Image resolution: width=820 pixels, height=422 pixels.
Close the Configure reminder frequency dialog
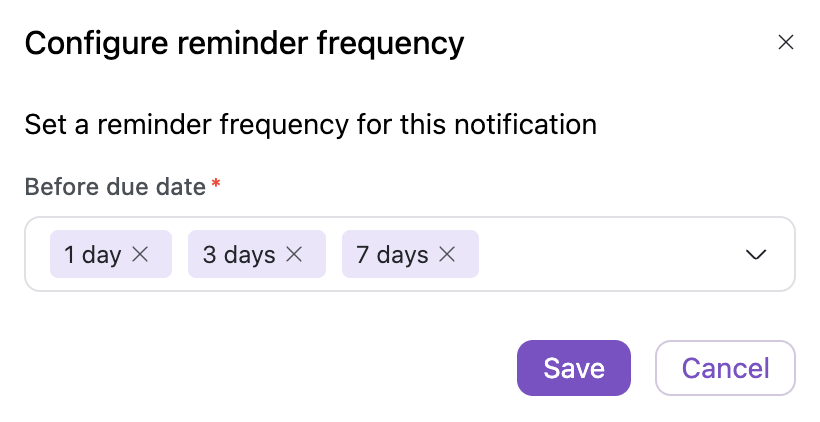click(x=786, y=42)
